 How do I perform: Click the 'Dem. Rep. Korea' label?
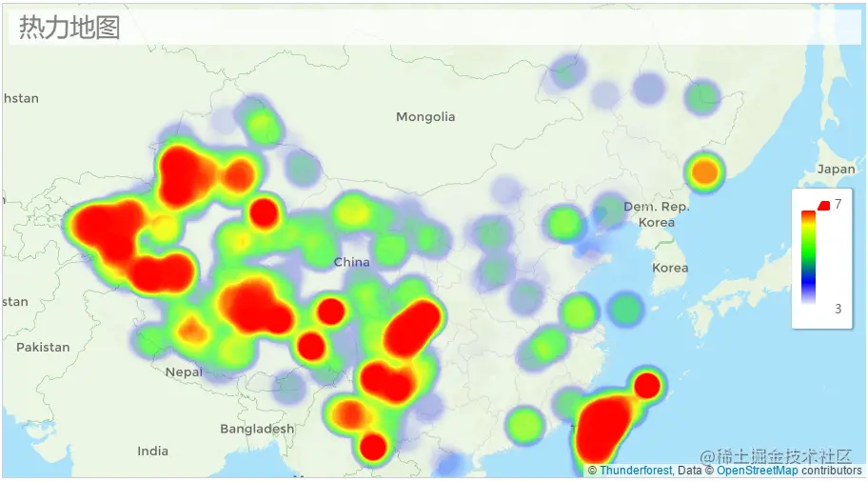tap(657, 214)
